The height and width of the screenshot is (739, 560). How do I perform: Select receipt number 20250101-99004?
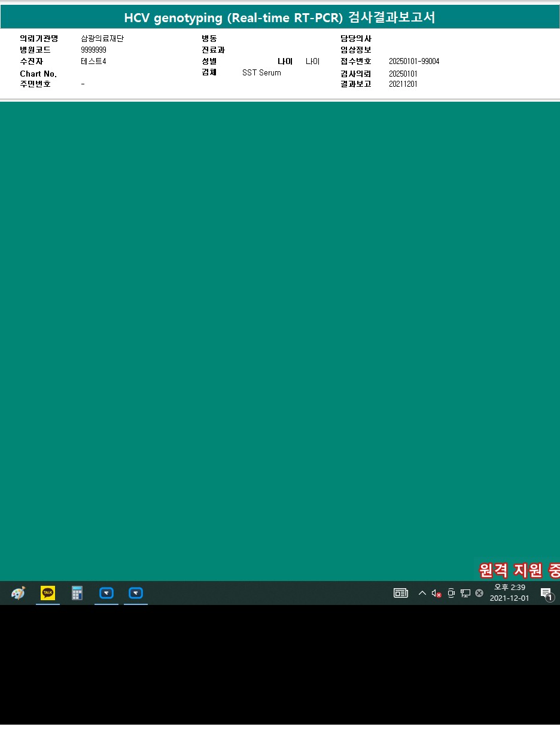[414, 62]
